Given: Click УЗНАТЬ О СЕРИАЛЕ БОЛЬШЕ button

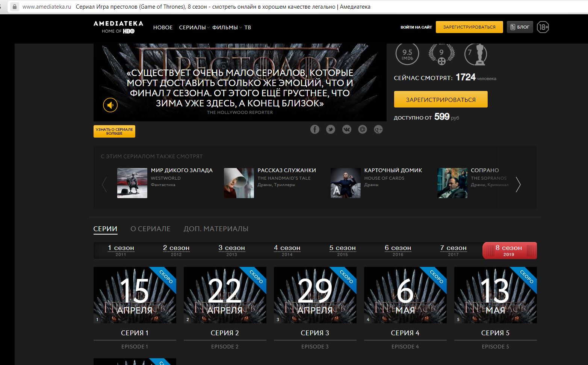Looking at the screenshot, I should 114,131.
